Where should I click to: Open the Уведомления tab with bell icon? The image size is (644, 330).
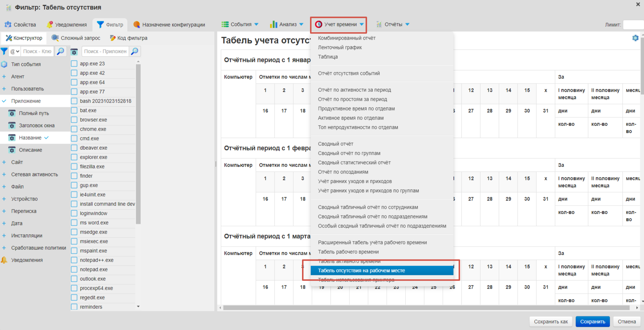click(x=67, y=24)
